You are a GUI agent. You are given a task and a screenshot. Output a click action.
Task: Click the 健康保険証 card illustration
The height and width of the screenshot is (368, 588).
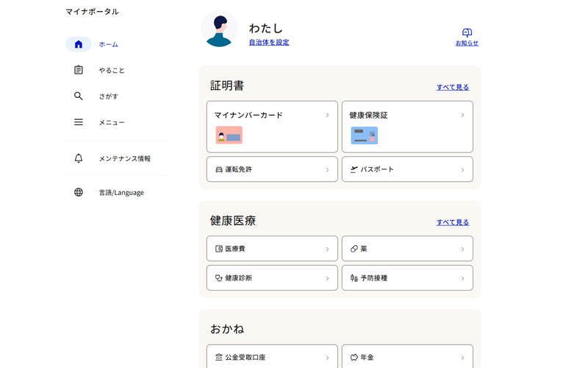[364, 135]
